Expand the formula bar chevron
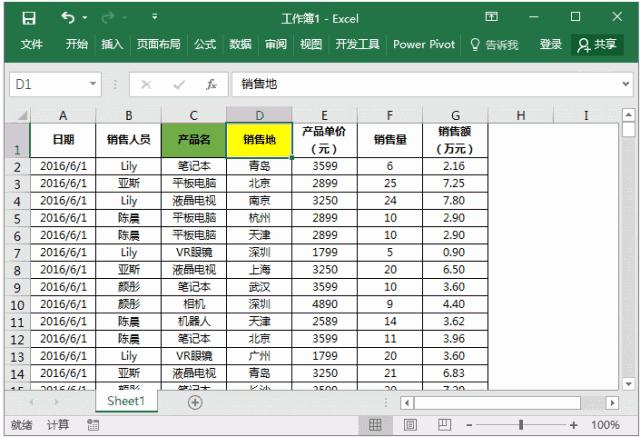Screen dimensions: 640x437 click(x=625, y=84)
